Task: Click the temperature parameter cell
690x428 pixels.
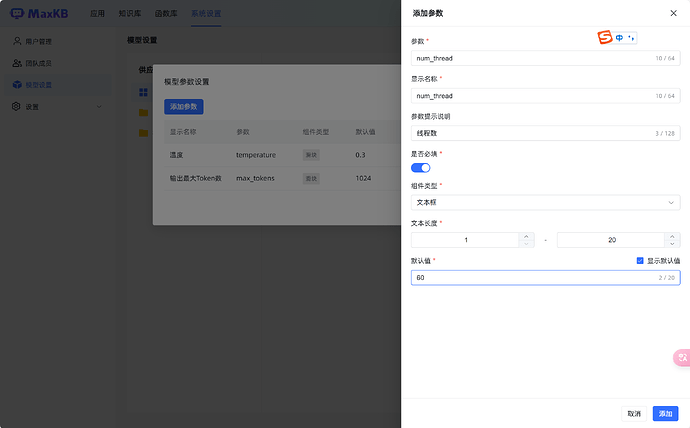Action: [256, 155]
